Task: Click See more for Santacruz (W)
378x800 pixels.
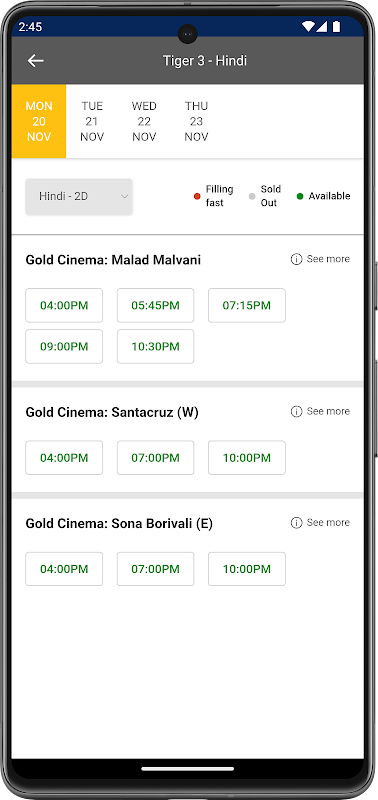Action: (x=328, y=411)
